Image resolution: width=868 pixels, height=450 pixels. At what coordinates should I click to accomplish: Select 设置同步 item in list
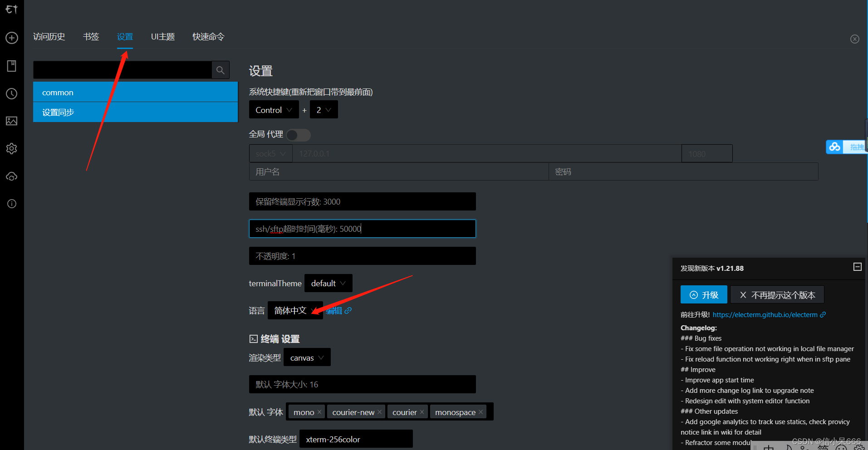pyautogui.click(x=136, y=112)
